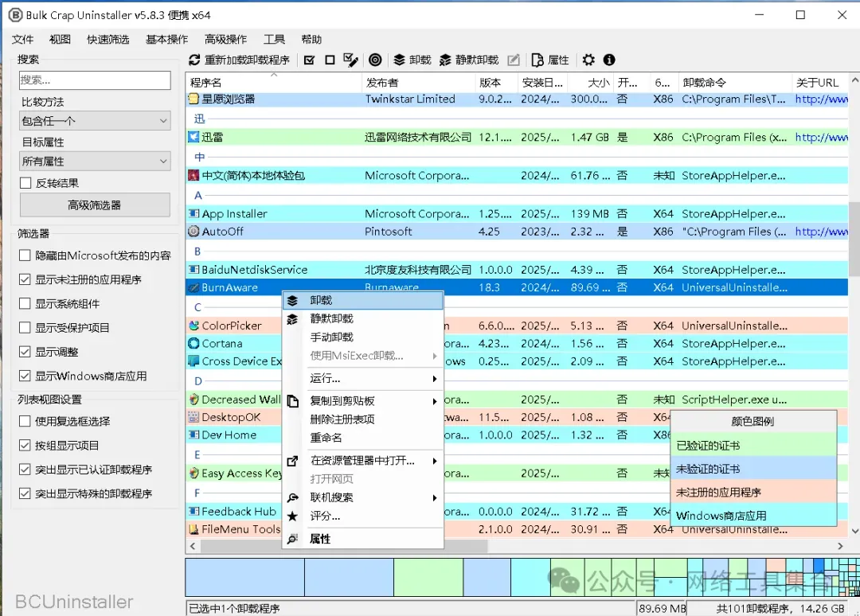860x616 pixels.
Task: Expand the 联机搜索 submenu
Action: [362, 497]
